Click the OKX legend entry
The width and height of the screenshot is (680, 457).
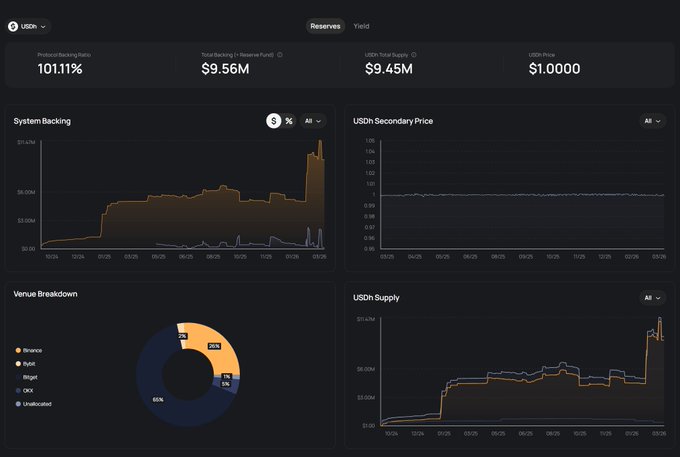pos(28,390)
